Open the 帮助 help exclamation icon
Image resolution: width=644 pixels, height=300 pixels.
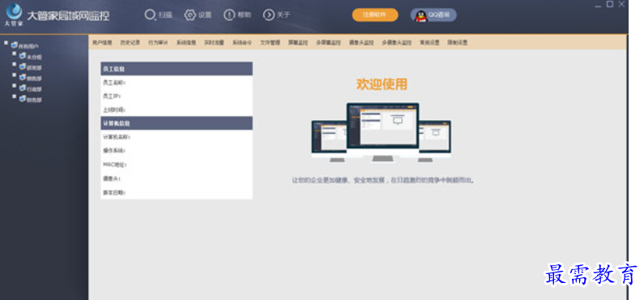(229, 15)
